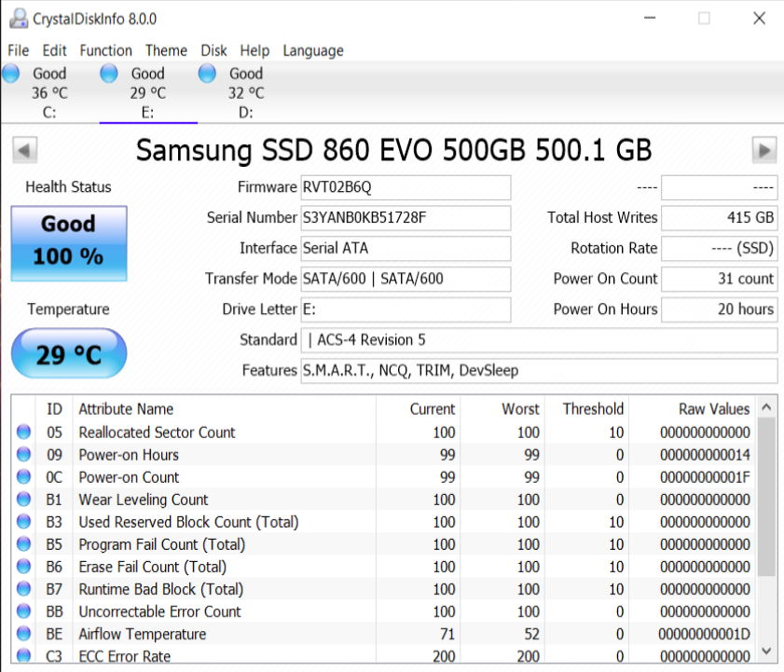Click the Drive Letter field E:

pos(406,309)
